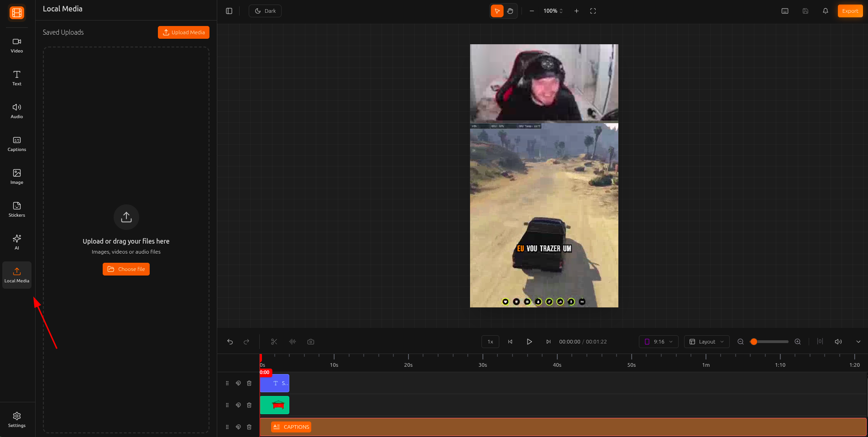This screenshot has height=437, width=868.
Task: Select the hand pan tool
Action: 510,11
